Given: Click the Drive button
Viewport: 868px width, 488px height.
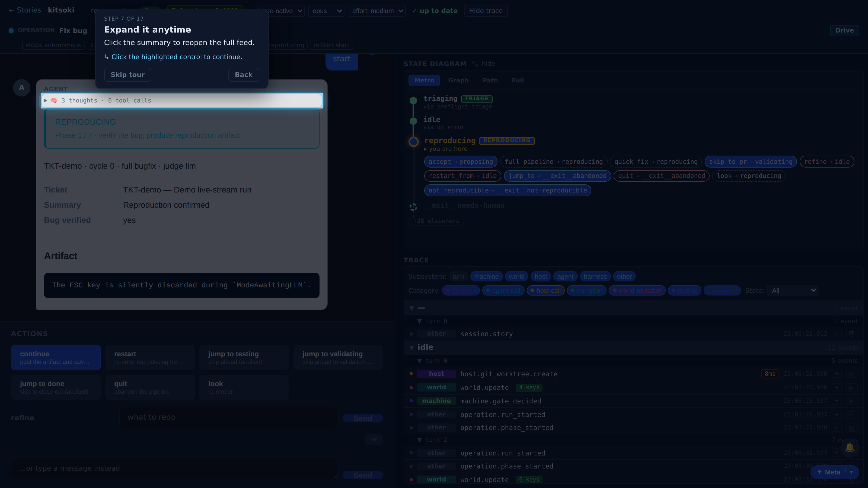Looking at the screenshot, I should [x=844, y=30].
